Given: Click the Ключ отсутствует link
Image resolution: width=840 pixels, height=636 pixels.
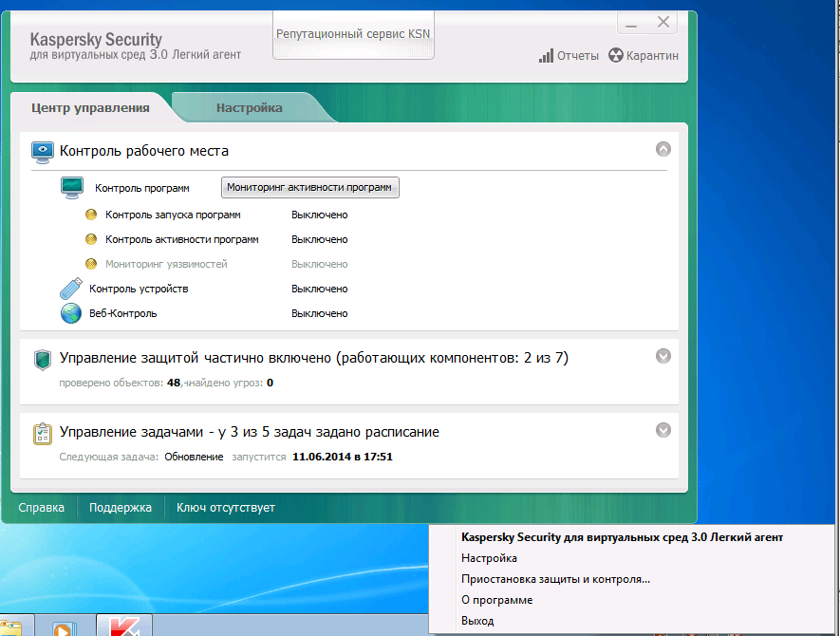Looking at the screenshot, I should (x=226, y=508).
